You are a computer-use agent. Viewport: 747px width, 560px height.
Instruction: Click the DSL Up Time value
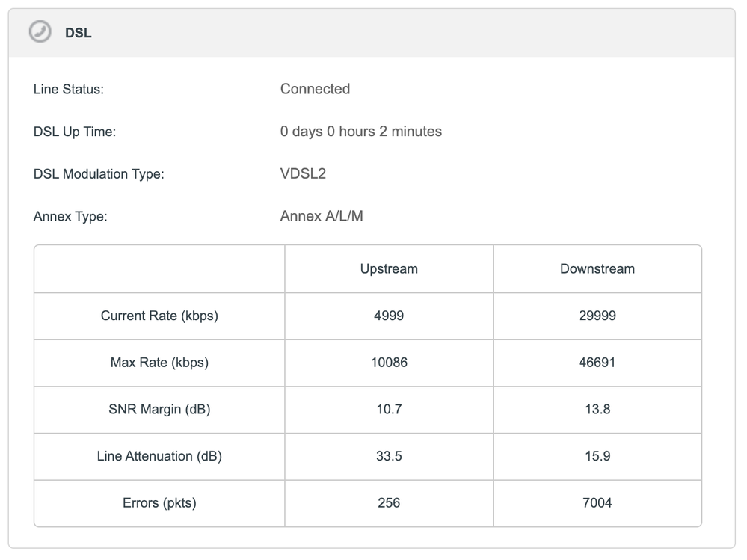coord(360,132)
